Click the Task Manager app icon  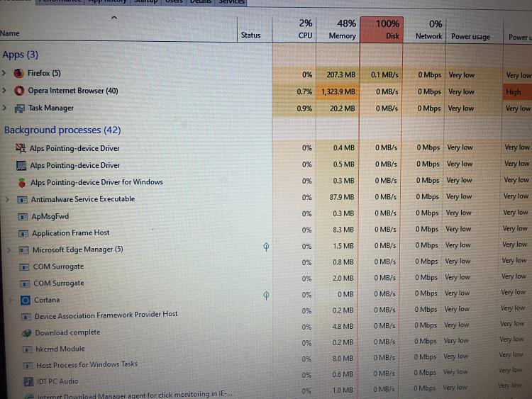pyautogui.click(x=20, y=108)
